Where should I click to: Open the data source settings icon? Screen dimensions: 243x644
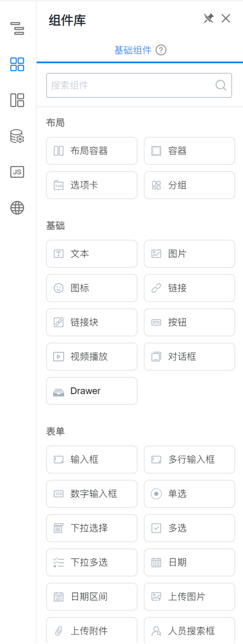pyautogui.click(x=17, y=136)
